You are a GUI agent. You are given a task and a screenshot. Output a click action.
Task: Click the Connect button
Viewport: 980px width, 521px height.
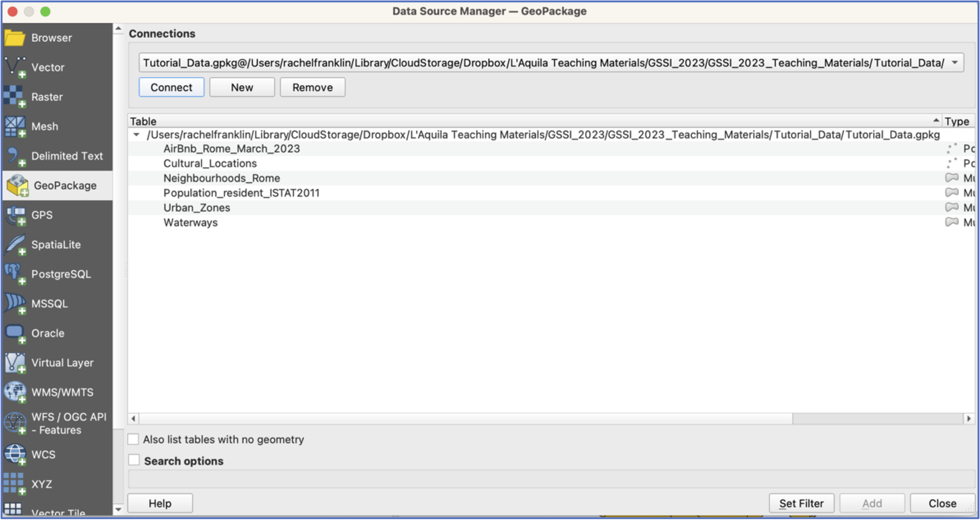(172, 88)
